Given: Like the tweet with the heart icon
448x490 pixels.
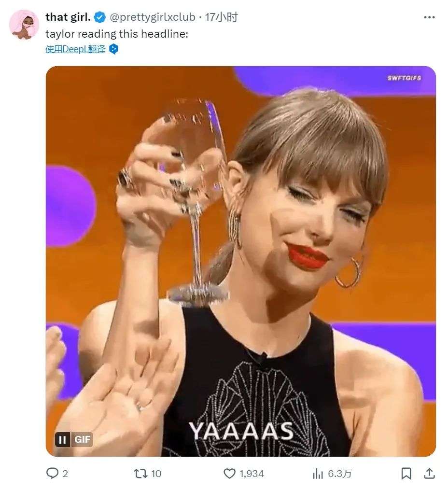Looking at the screenshot, I should point(230,473).
